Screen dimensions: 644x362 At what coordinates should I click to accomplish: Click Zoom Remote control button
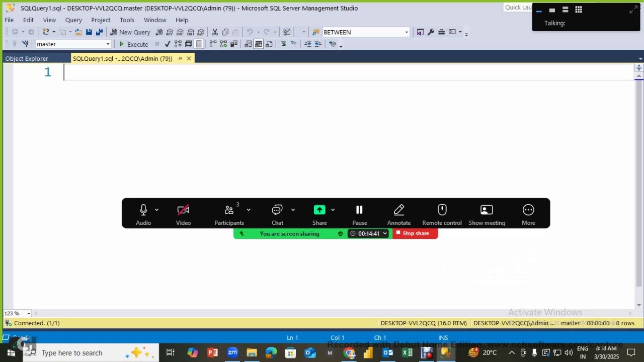[442, 214]
